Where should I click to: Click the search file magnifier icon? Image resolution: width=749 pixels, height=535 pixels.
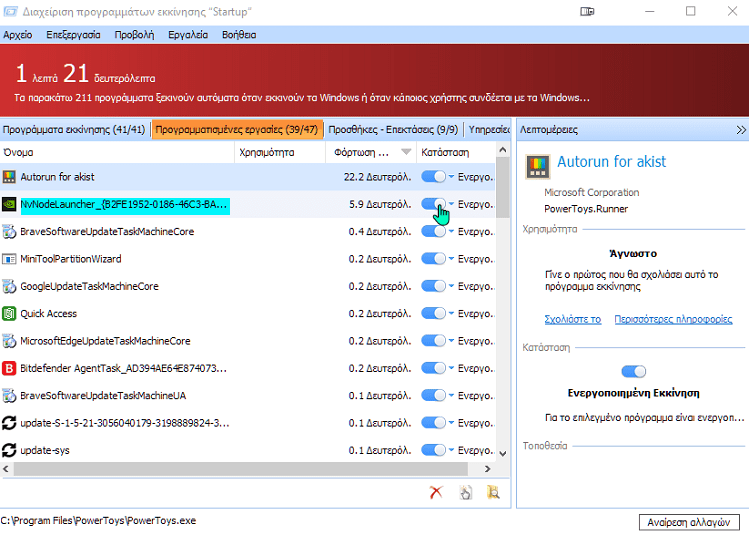pos(493,492)
